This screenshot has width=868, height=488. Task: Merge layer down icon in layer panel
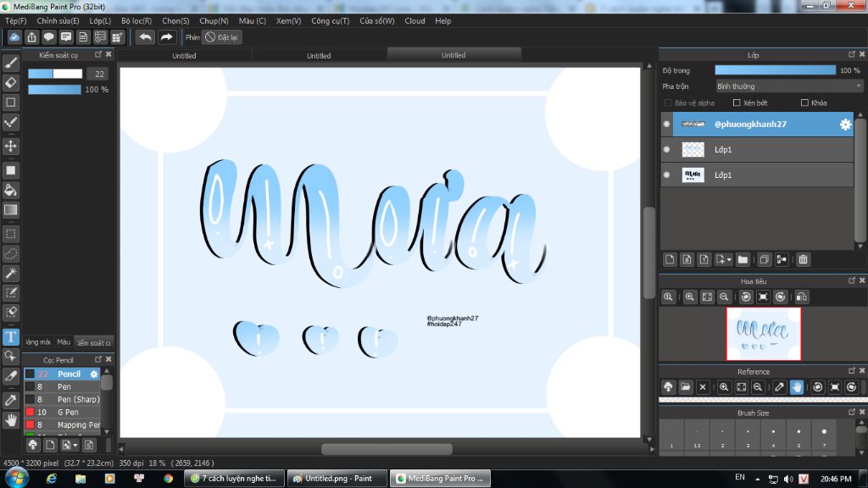pos(782,259)
